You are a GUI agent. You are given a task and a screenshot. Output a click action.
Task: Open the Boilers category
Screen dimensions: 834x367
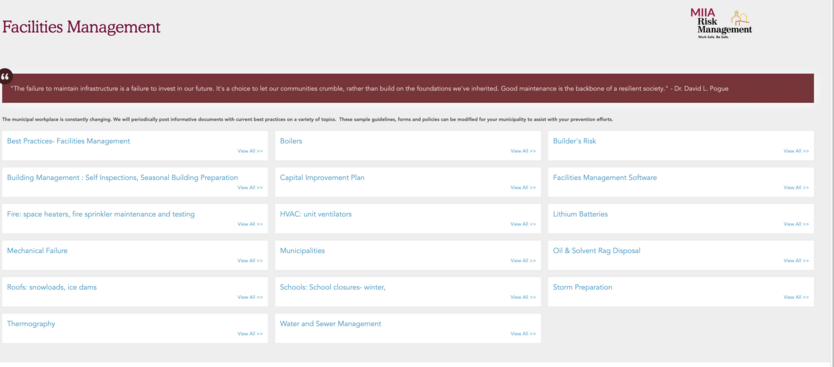tap(291, 141)
